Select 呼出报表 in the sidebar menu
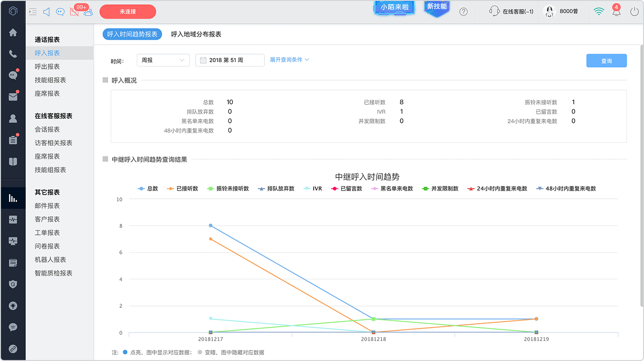Viewport: 644px width, 361px height. 47,66
